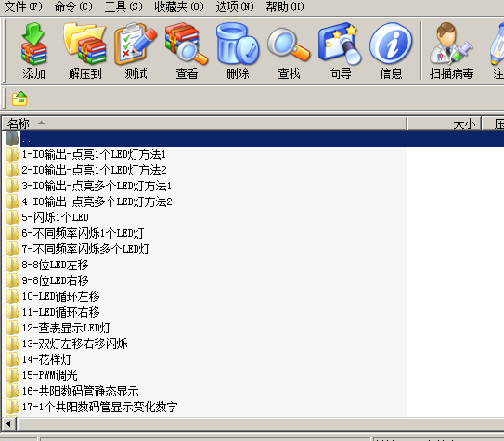Click the horizontal scrollbar left arrow
Image resolution: width=504 pixels, height=441 pixels.
pos(9,424)
